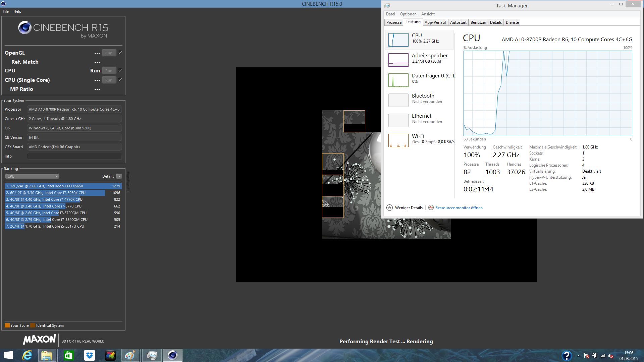
Task: Run the OpenGL benchmark
Action: tap(109, 53)
